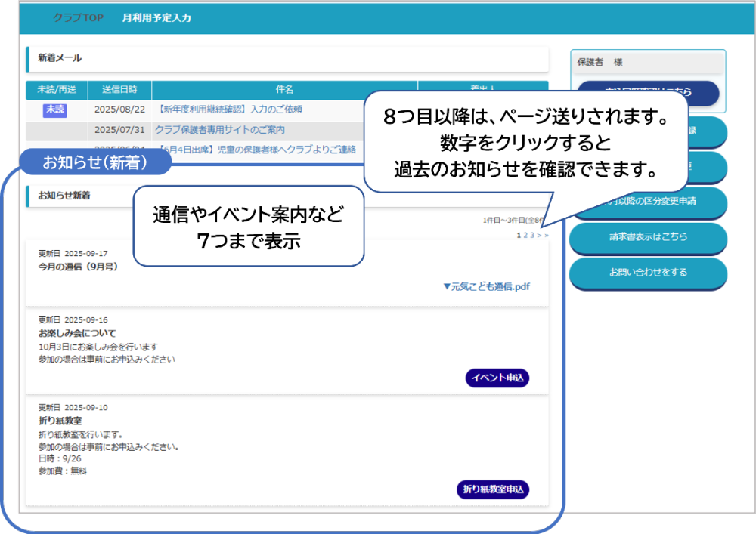Click お問い合わせをする button
This screenshot has height=534, width=756.
coord(648,273)
